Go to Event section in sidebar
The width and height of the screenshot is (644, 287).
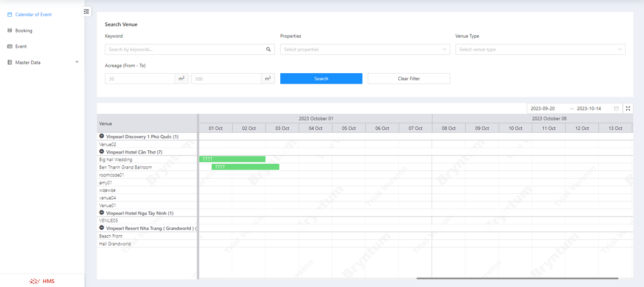pyautogui.click(x=21, y=47)
